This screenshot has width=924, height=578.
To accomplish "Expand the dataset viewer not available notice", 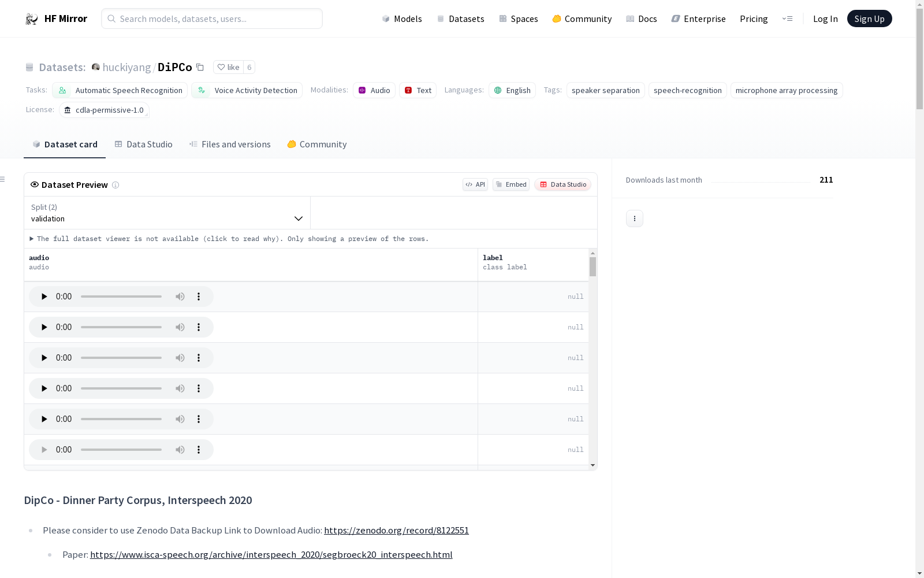I will pos(229,239).
